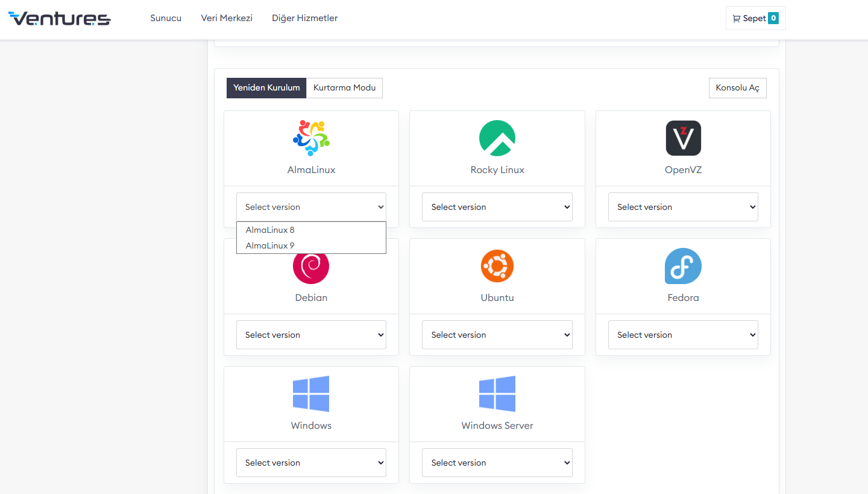Click the Windows label text
This screenshot has width=868, height=494.
point(311,426)
